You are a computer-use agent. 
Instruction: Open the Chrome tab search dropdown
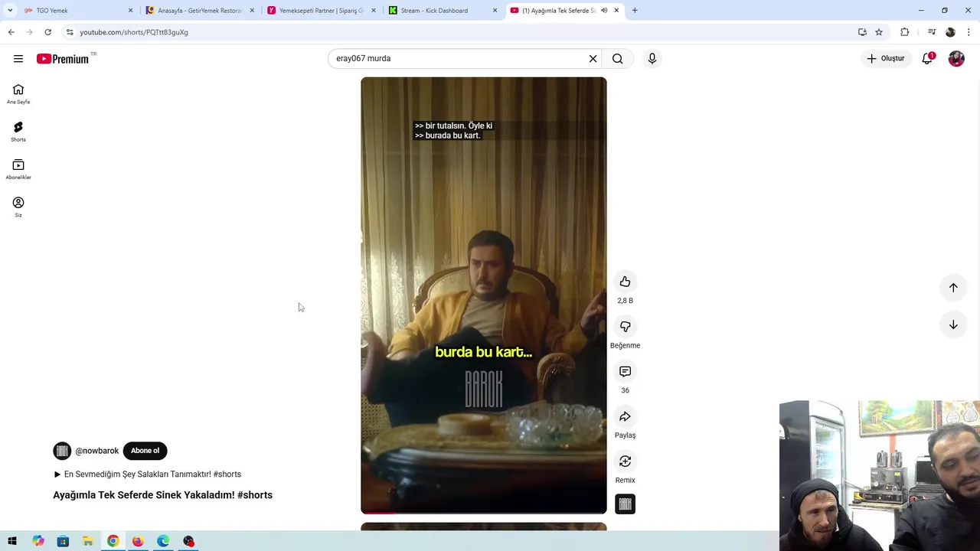(x=10, y=11)
